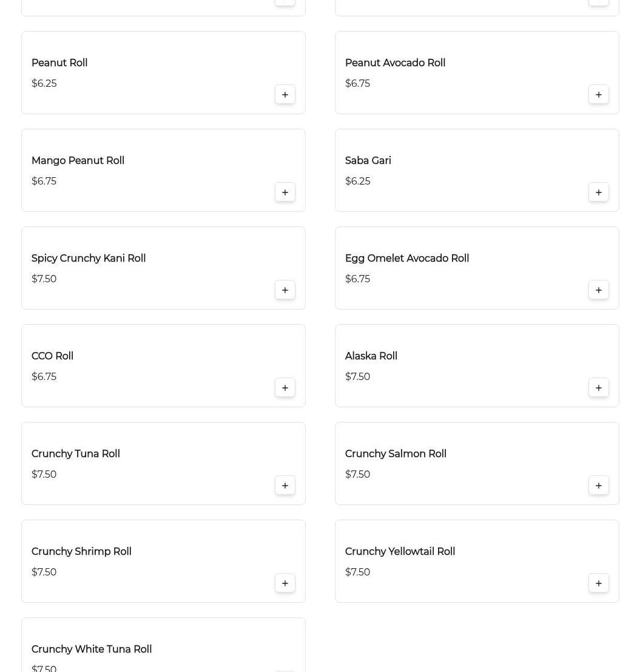Add Peanut Avocado Roll with plus button
The width and height of the screenshot is (637, 672).
(x=598, y=95)
